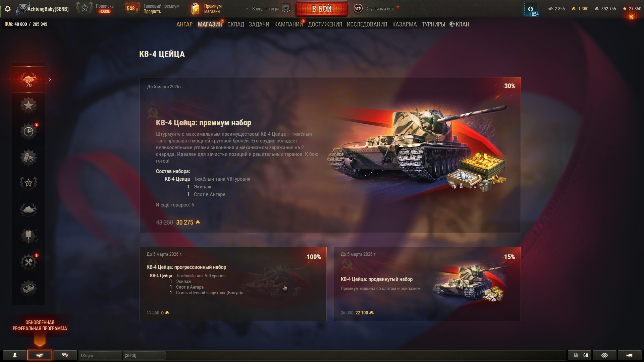Extend tank premium via Продлить

[152, 12]
